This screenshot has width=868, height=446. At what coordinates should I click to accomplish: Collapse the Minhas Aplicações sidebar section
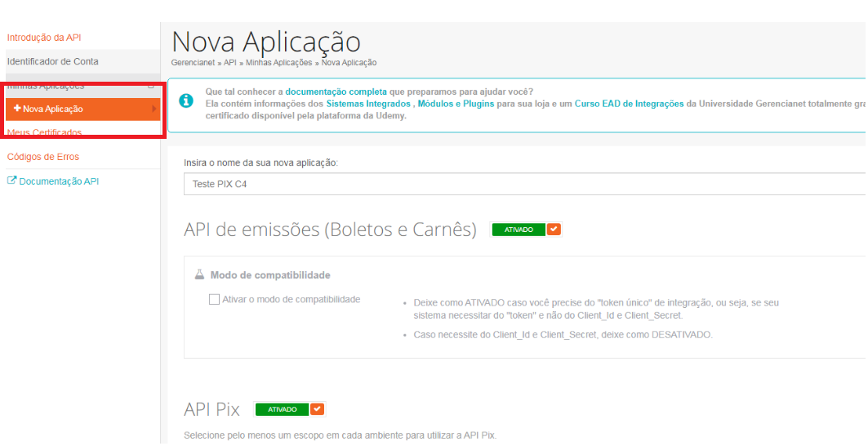tap(150, 86)
